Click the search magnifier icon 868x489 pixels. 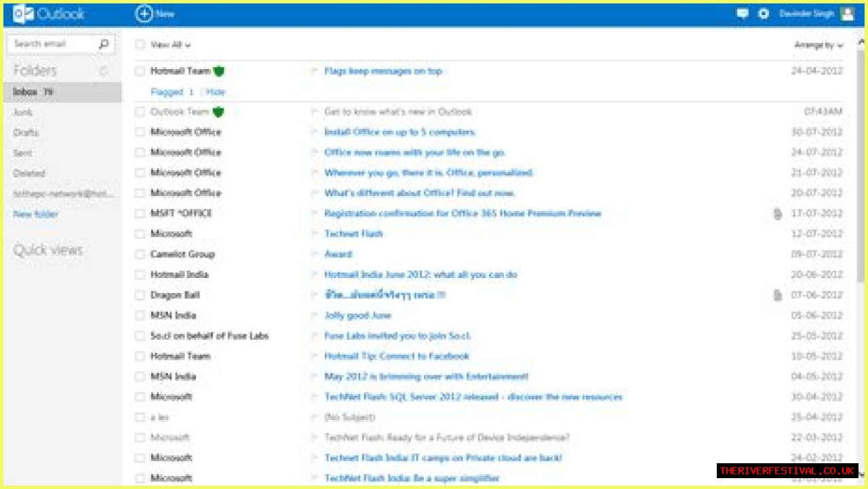pos(103,44)
